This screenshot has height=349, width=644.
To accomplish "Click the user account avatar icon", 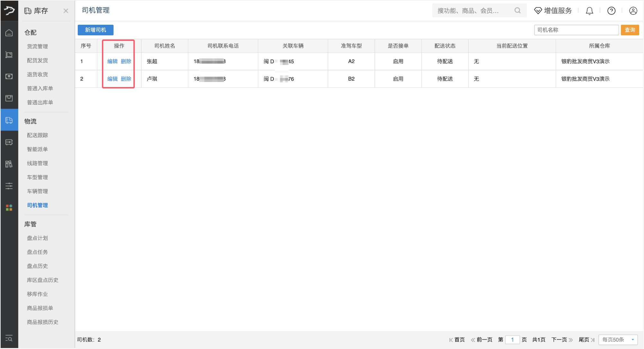I will pos(633,11).
